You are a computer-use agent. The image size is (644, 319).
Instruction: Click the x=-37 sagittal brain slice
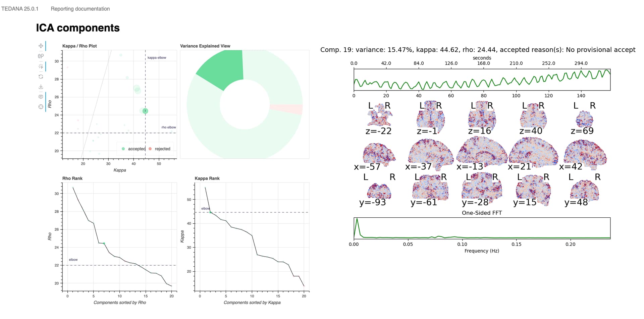[430, 153]
